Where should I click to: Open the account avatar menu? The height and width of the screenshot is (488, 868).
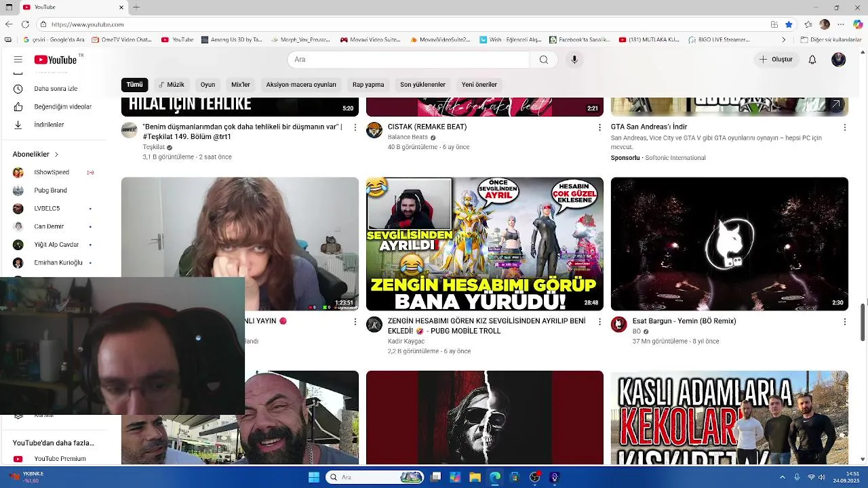tap(839, 60)
